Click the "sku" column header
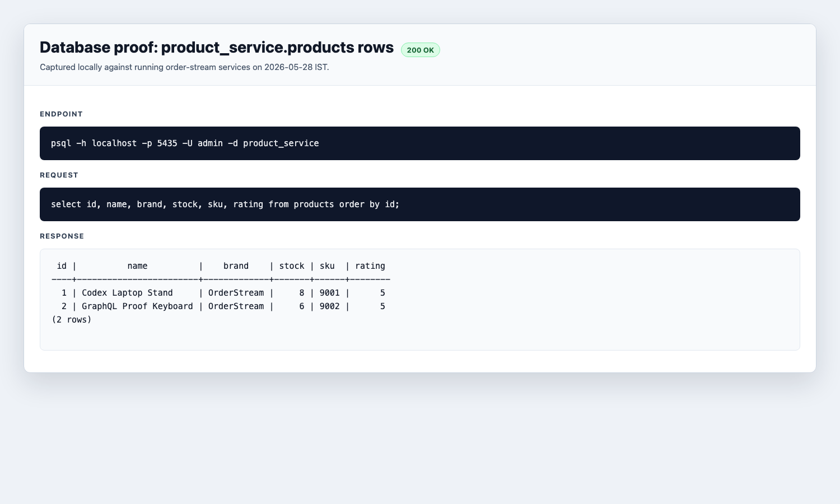This screenshot has height=504, width=840. pos(327,266)
